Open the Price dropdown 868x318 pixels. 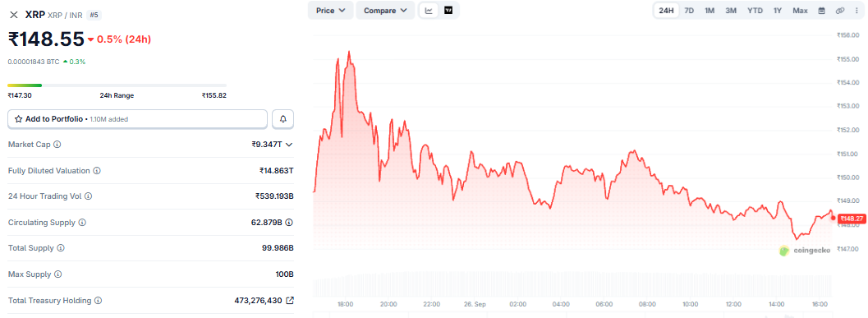pos(330,11)
